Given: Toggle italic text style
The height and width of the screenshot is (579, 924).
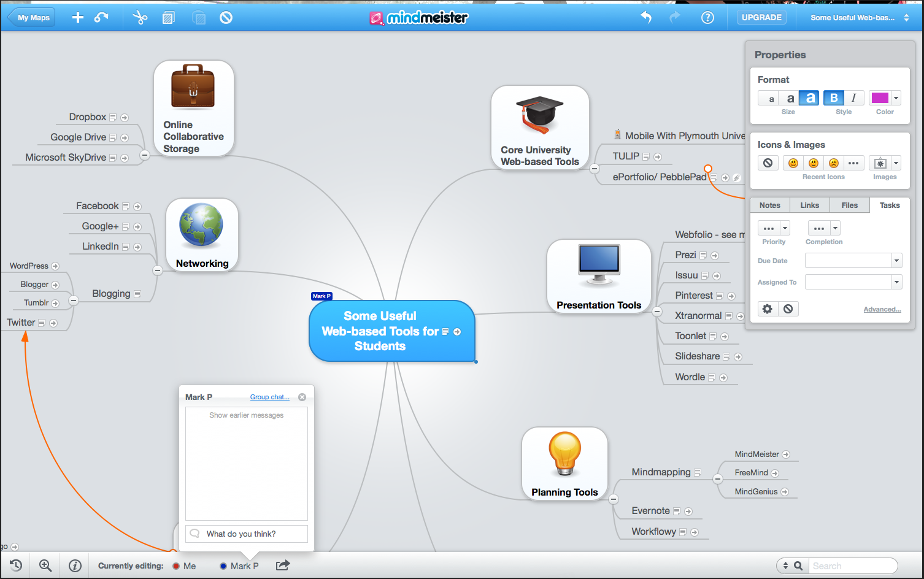Looking at the screenshot, I should pyautogui.click(x=853, y=98).
